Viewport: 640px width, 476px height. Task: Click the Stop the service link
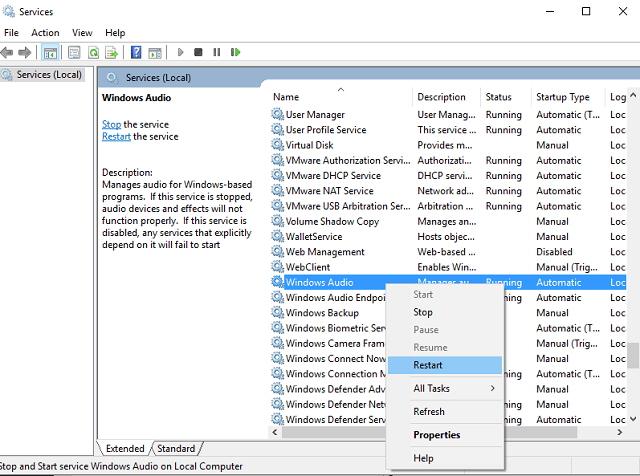coord(111,124)
